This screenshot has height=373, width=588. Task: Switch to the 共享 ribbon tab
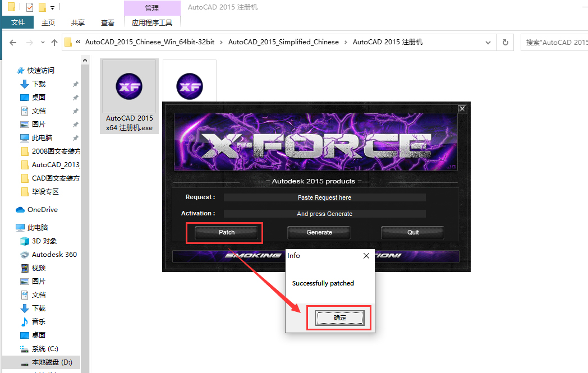point(77,23)
